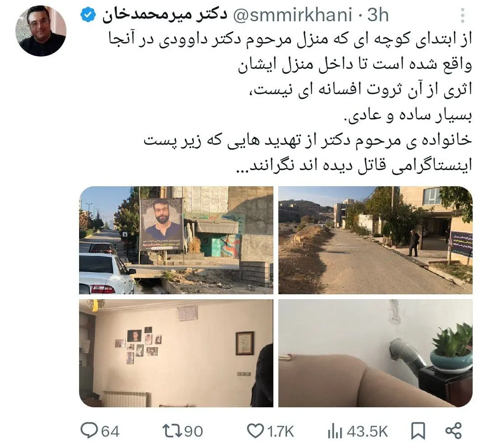This screenshot has width=488, height=448.
Task: Open the three-dot more options menu
Action: pos(463,15)
